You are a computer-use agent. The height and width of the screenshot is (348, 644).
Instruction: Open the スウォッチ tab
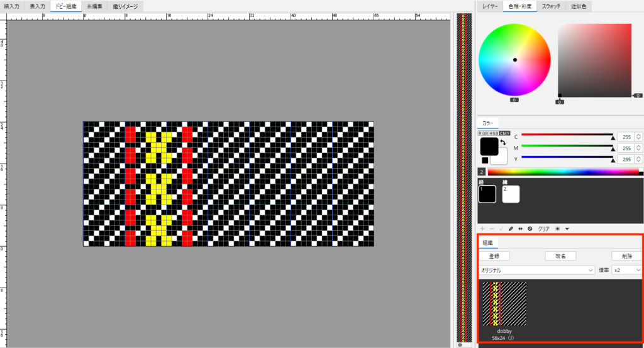pos(552,6)
